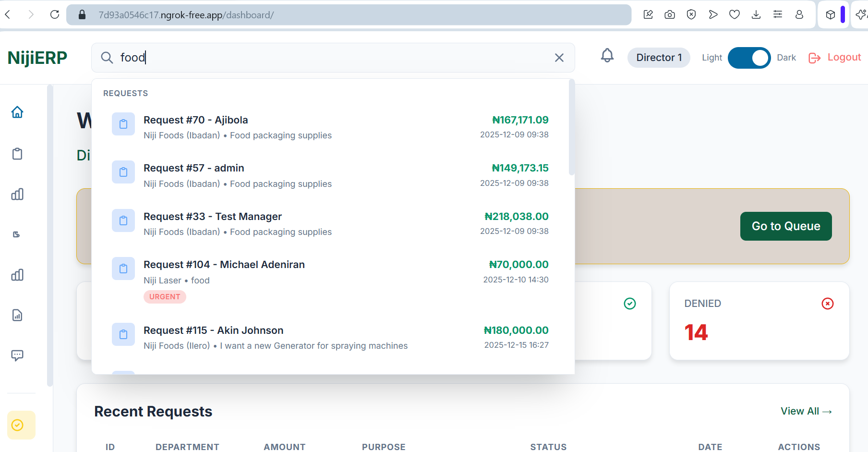Open the upper bar-chart sidebar icon
The width and height of the screenshot is (868, 452).
point(17,194)
